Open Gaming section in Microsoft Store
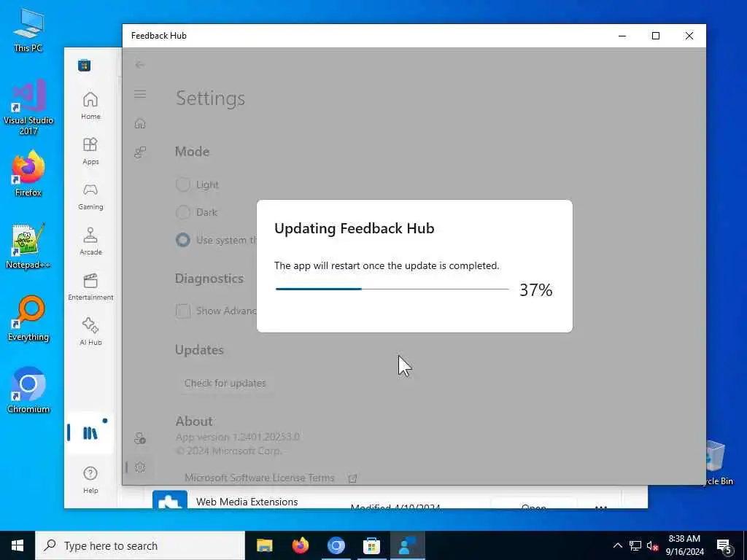The width and height of the screenshot is (747, 560). pyautogui.click(x=90, y=196)
